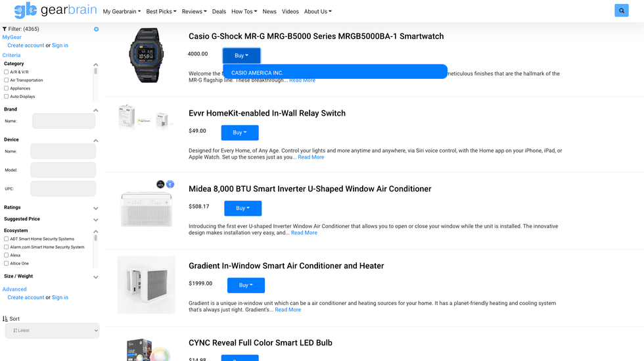Viewport: 644px width, 361px height.
Task: Tick the Alexa ecosystem checkbox
Action: [7, 255]
